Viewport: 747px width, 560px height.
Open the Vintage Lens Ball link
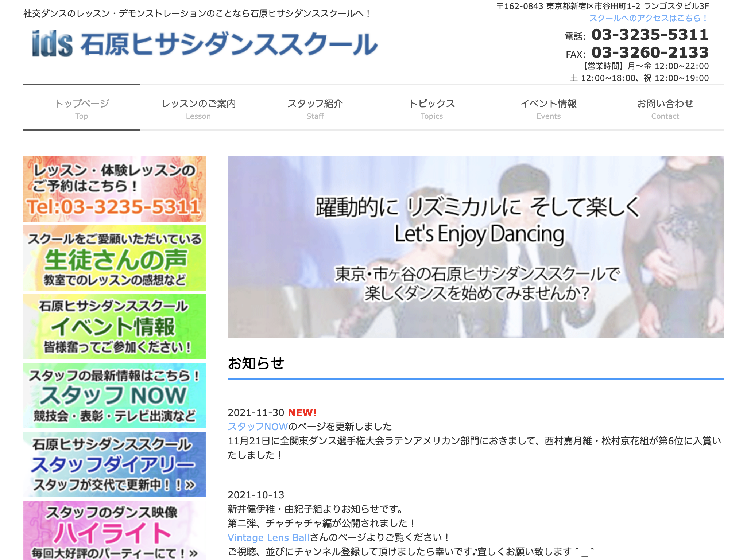(268, 537)
